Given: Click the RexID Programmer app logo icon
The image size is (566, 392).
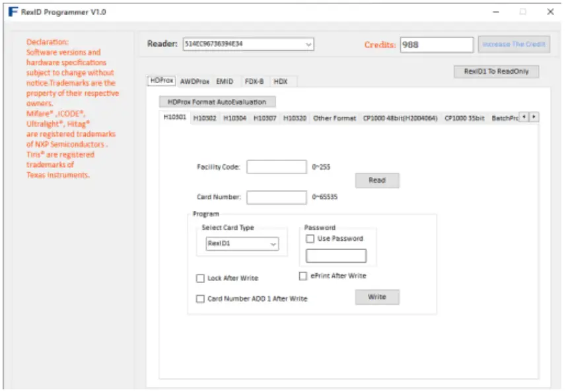Looking at the screenshot, I should 13,12.
